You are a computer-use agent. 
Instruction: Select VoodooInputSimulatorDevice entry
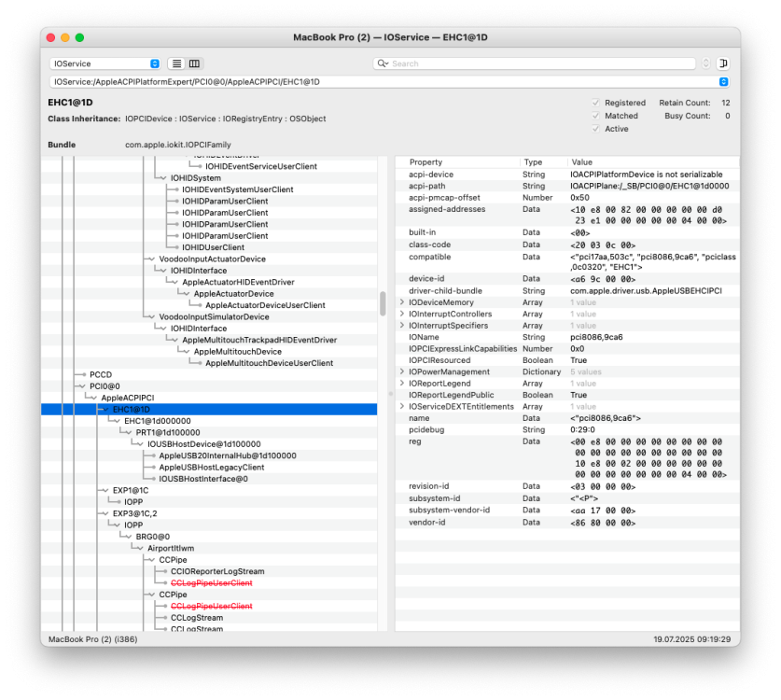point(214,317)
